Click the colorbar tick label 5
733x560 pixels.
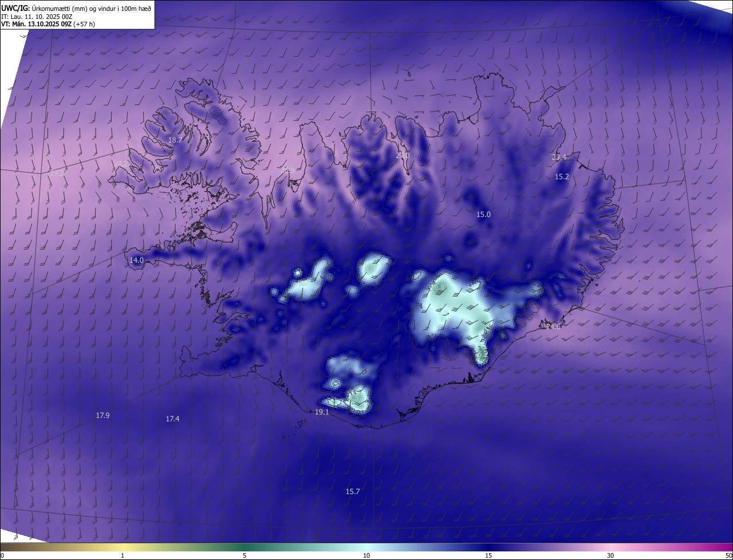(x=245, y=555)
